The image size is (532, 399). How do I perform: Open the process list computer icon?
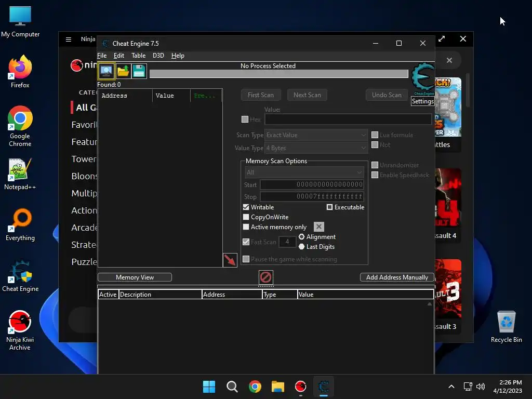107,71
